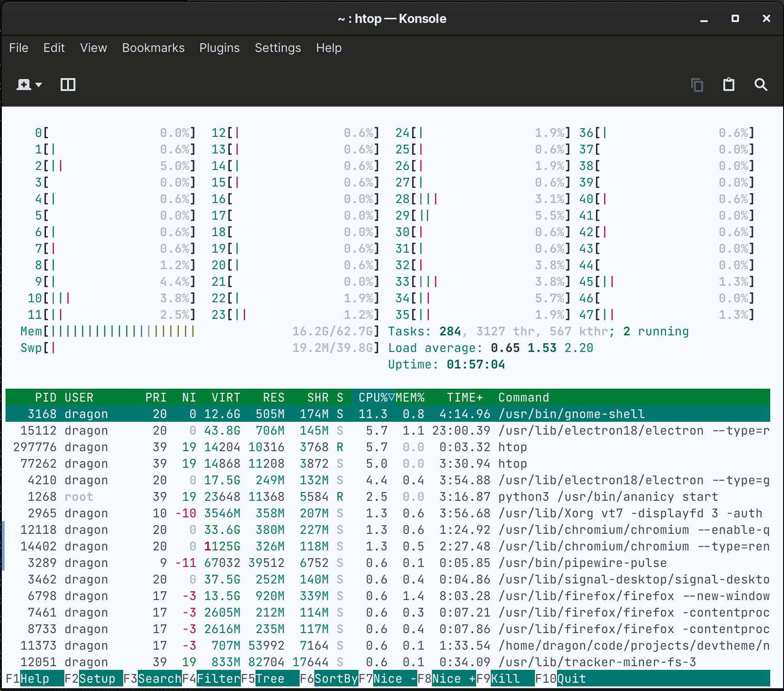
Task: Sort by the SHR column header
Action: (318, 397)
